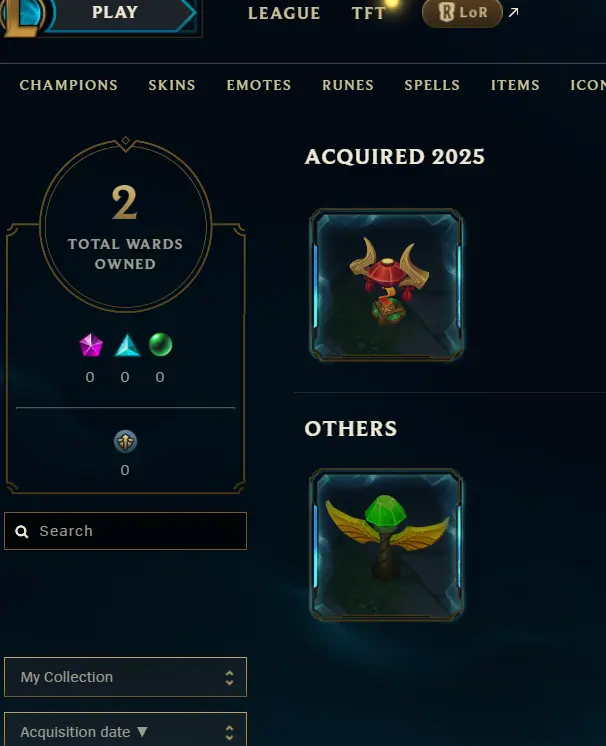
Task: Click the League of Legends logo icon
Action: click(x=23, y=17)
